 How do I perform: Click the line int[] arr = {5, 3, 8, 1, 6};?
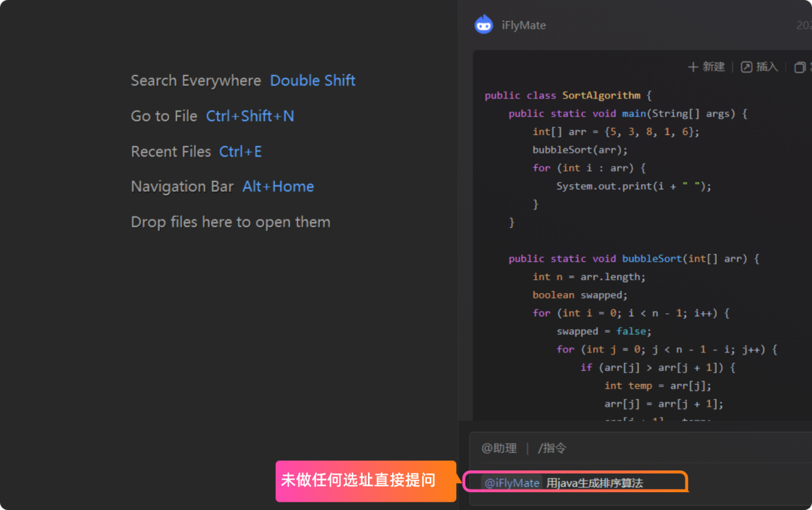point(616,132)
